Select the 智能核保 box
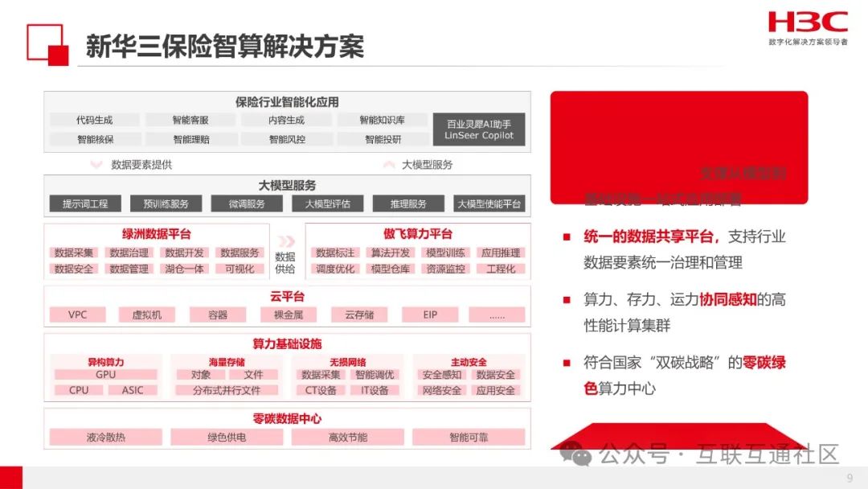Image resolution: width=868 pixels, height=489 pixels. coord(95,139)
